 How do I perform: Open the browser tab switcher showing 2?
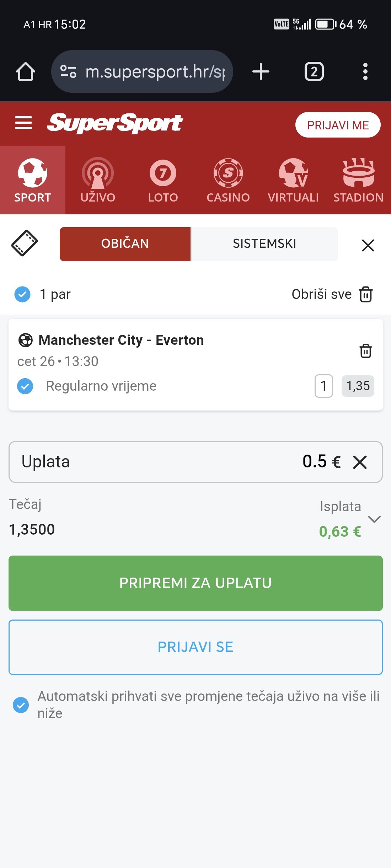[314, 71]
